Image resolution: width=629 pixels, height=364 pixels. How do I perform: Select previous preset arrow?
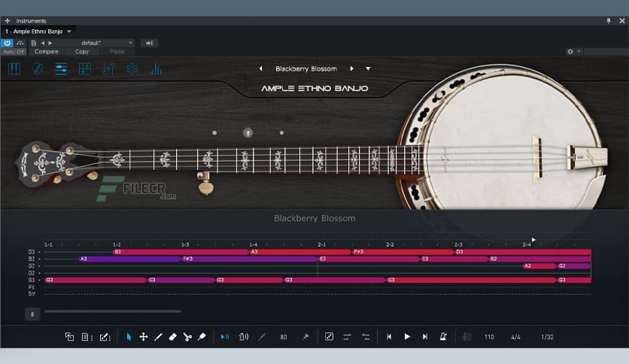(43, 43)
